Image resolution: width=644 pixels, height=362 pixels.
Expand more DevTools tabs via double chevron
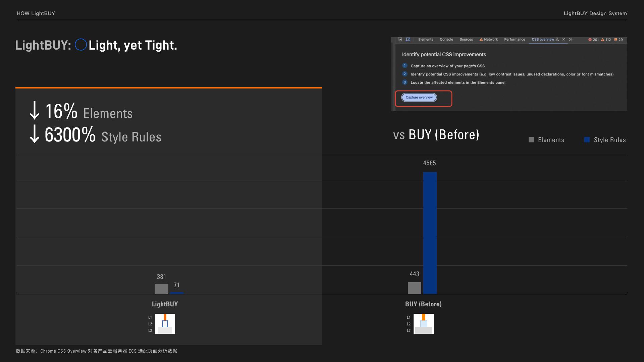click(x=571, y=40)
